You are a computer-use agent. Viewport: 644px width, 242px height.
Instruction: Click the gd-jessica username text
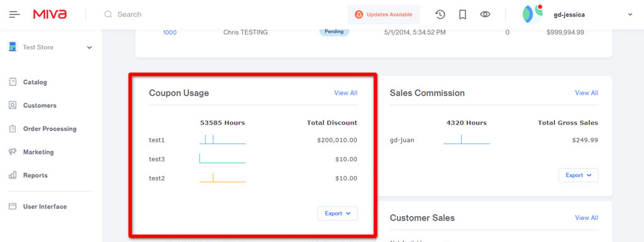coord(569,15)
